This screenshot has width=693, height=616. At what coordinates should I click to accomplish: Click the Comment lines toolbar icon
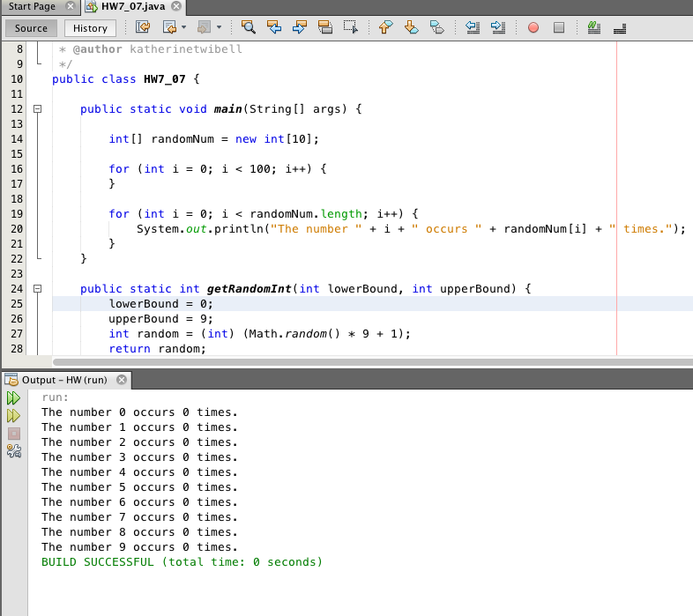tap(593, 27)
